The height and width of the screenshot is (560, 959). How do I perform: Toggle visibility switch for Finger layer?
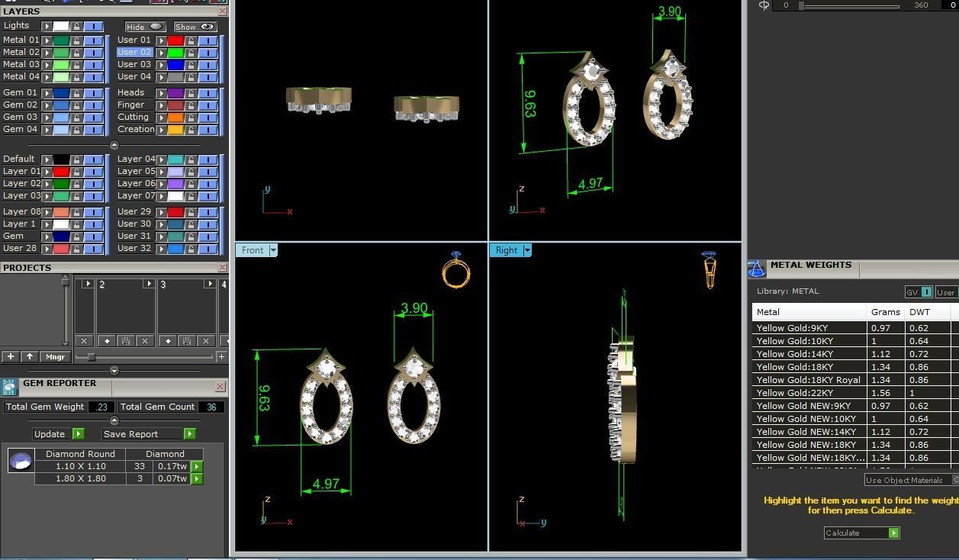[x=208, y=105]
